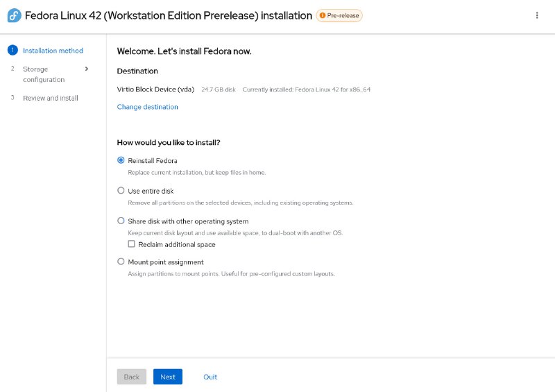Screen dimensions: 555x392
Task: Quit the installer
Action: (x=210, y=377)
